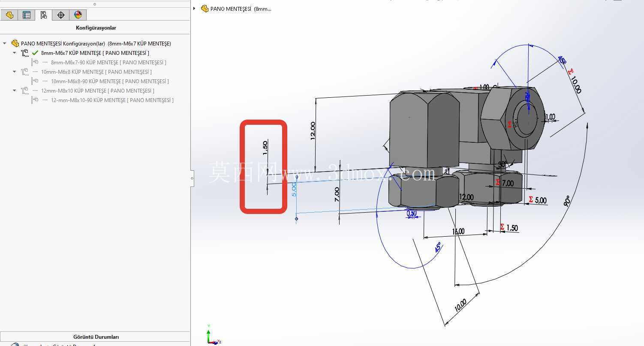Collapse the PANO MENTEŞESİ Konfigürasyon(lar) root node
This screenshot has height=346, width=644.
5,43
